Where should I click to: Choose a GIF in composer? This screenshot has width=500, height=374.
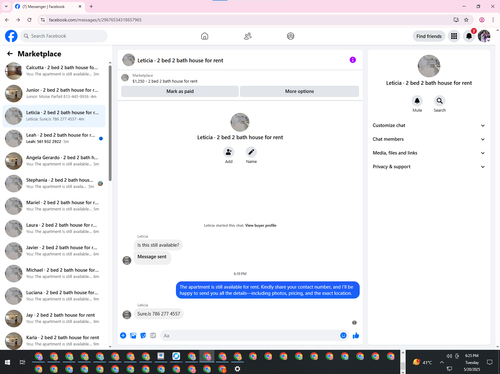pyautogui.click(x=153, y=335)
